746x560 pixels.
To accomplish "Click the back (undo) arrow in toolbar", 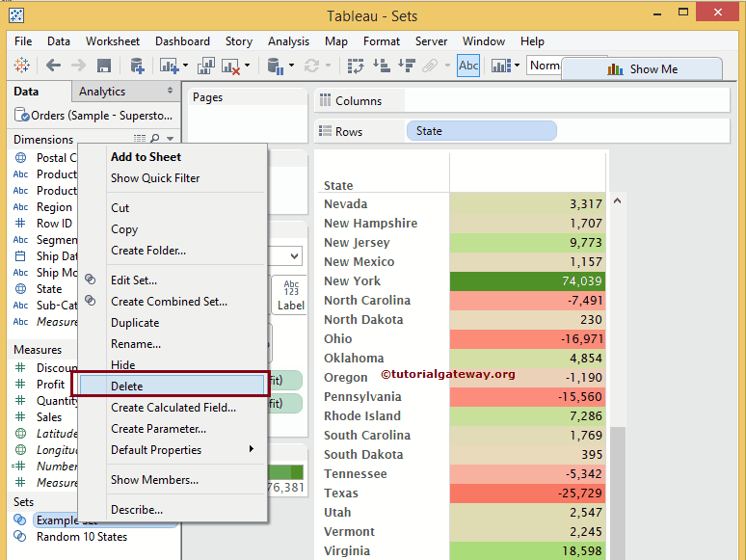I will point(53,66).
